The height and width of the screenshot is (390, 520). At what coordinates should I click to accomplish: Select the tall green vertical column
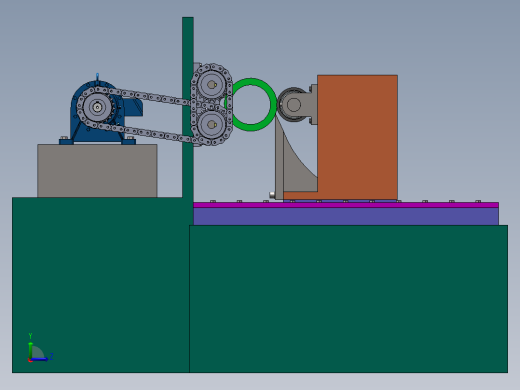(x=188, y=40)
